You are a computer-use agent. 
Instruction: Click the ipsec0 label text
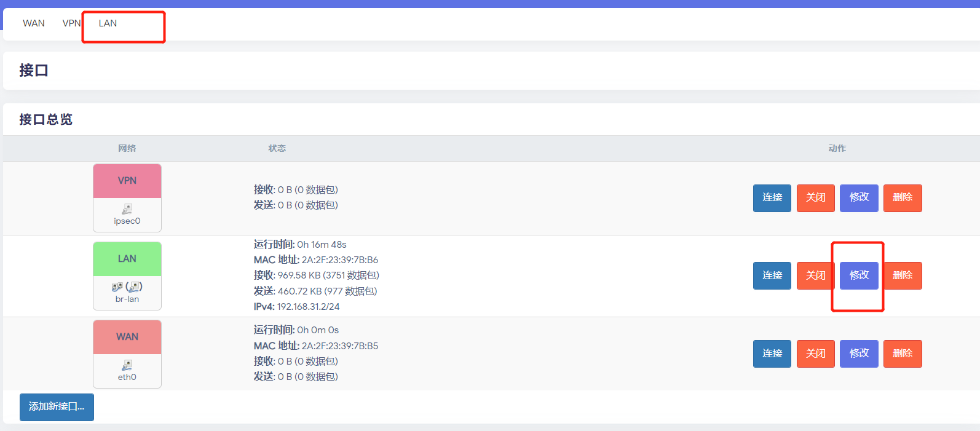pyautogui.click(x=127, y=221)
